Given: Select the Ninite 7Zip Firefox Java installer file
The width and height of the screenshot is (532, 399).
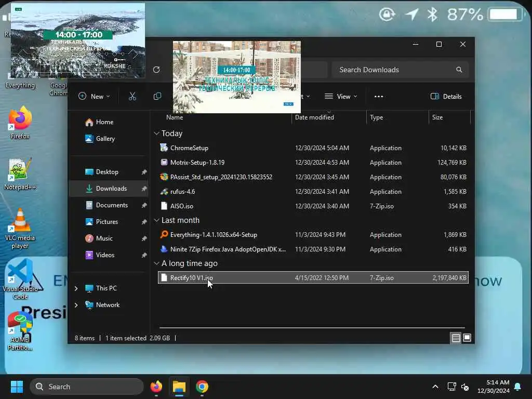Looking at the screenshot, I should point(313,249).
